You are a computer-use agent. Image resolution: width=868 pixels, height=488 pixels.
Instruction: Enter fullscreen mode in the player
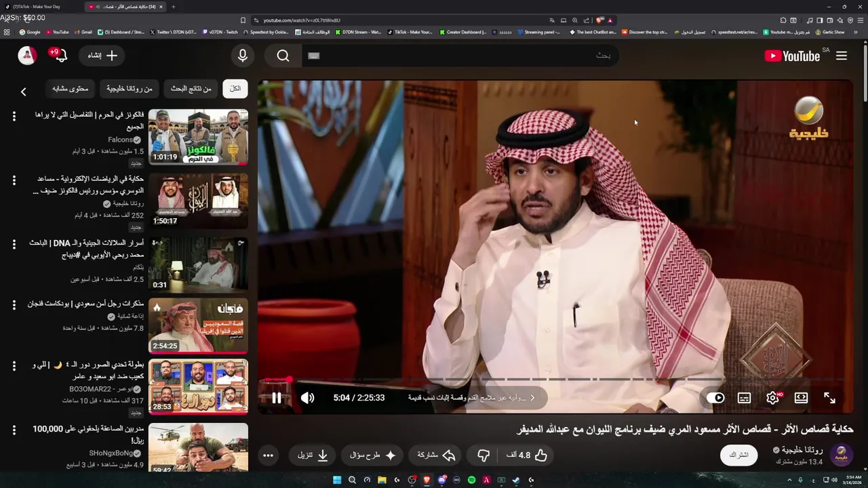829,398
